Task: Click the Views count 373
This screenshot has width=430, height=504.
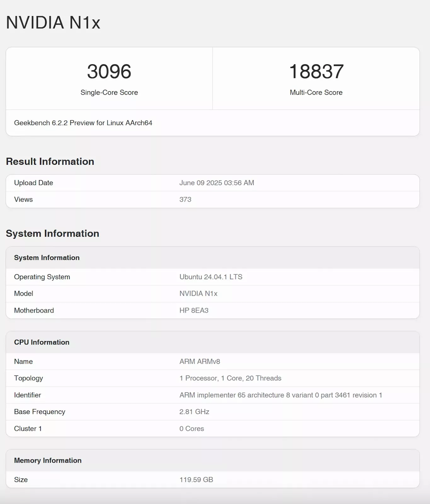Action: (185, 199)
